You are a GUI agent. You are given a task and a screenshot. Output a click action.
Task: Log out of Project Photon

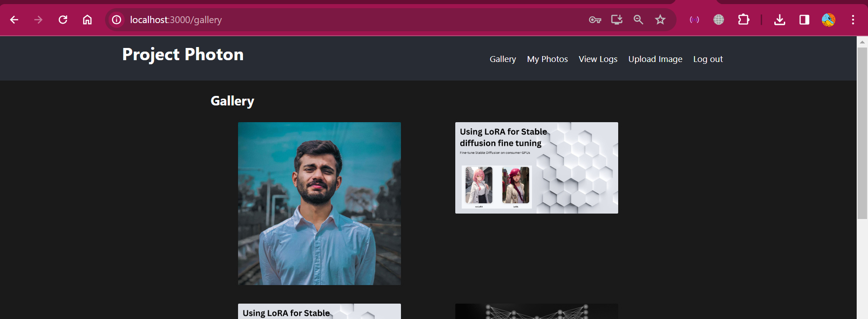coord(708,59)
